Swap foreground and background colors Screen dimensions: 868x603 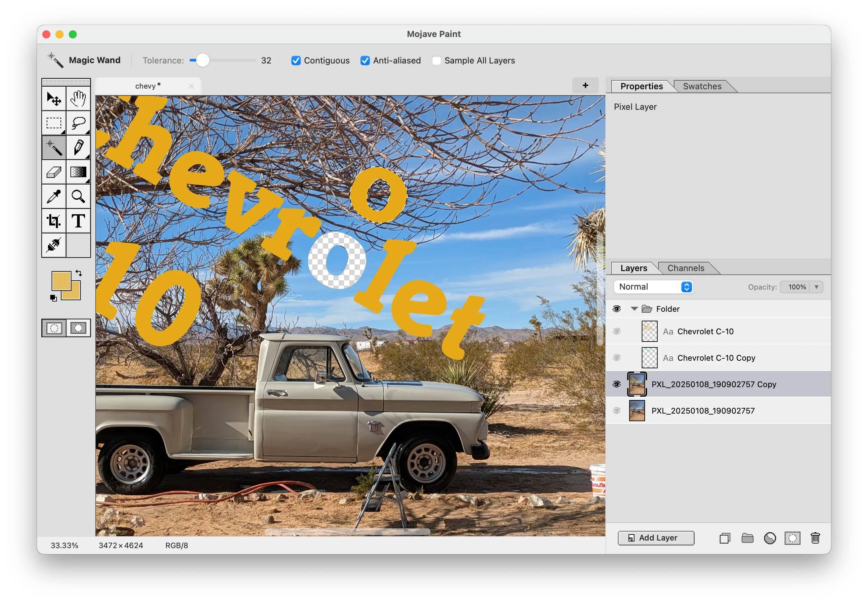[79, 273]
